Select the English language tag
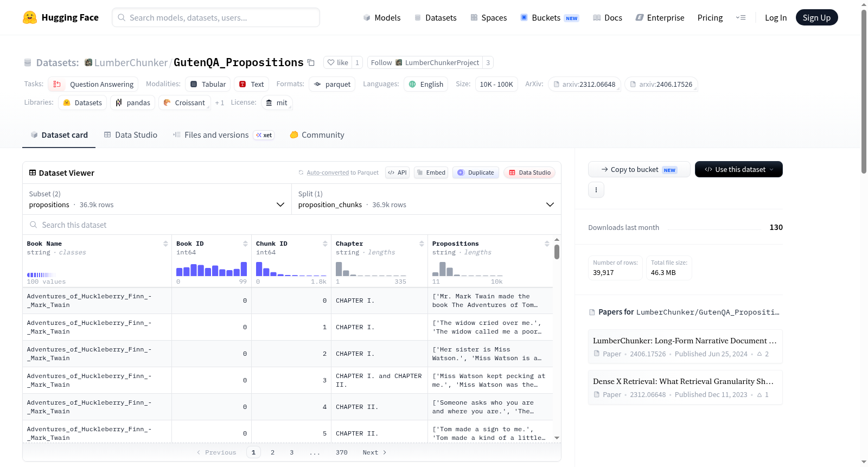 click(x=426, y=84)
